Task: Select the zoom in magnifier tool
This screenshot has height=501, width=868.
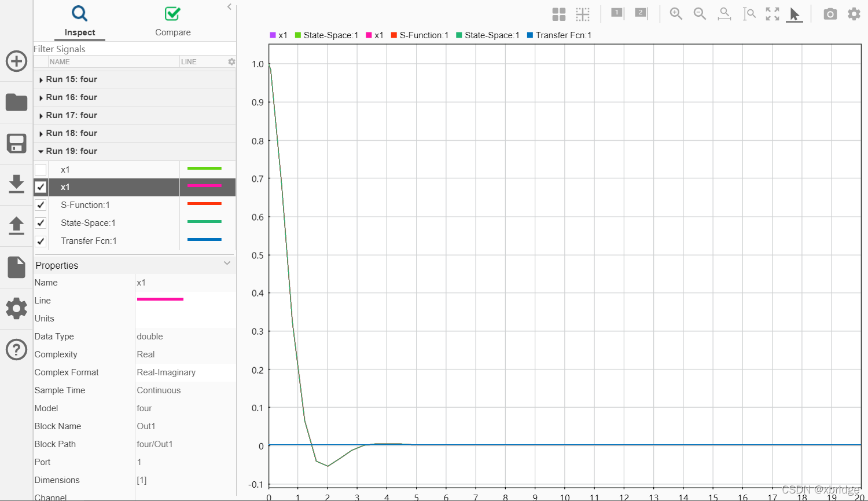Action: pyautogui.click(x=676, y=14)
